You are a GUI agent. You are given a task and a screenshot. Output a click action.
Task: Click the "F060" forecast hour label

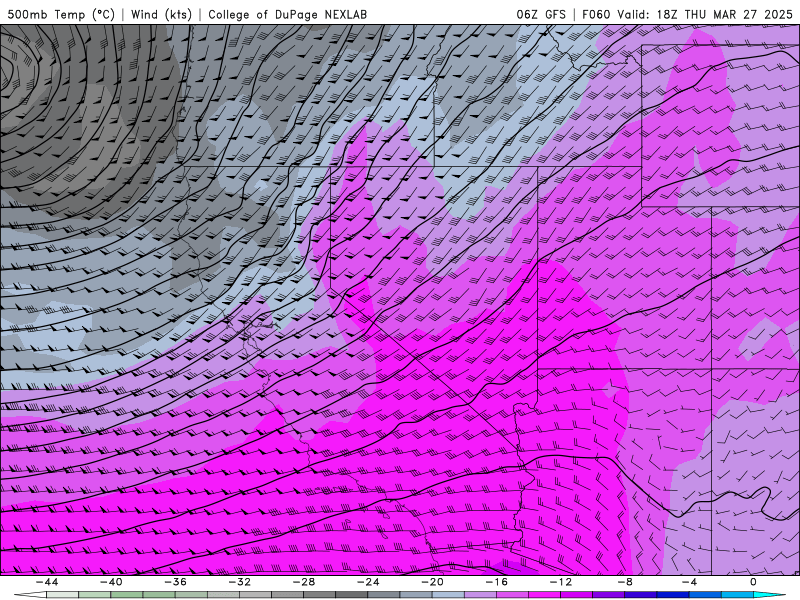click(x=596, y=14)
